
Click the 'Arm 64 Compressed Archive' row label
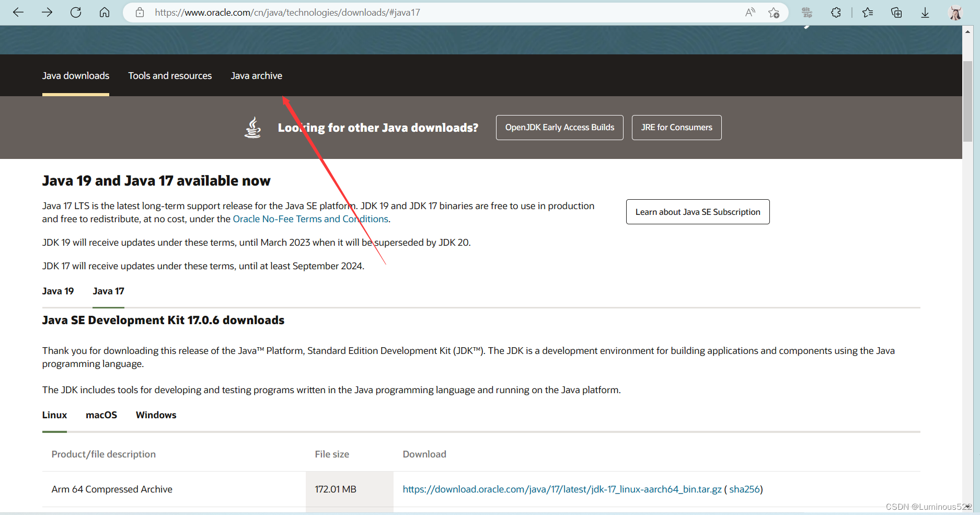point(112,489)
